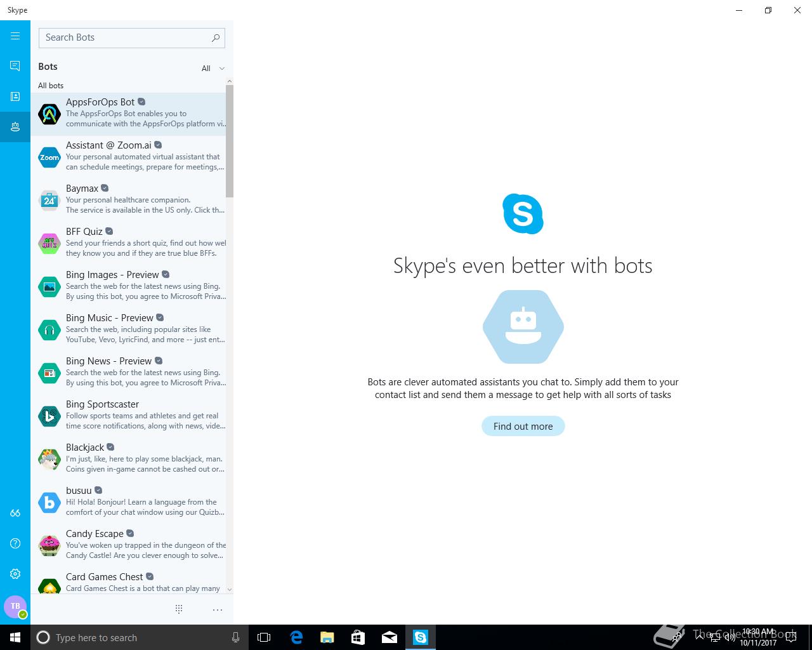812x650 pixels.
Task: Select the busuu title
Action: 79,491
